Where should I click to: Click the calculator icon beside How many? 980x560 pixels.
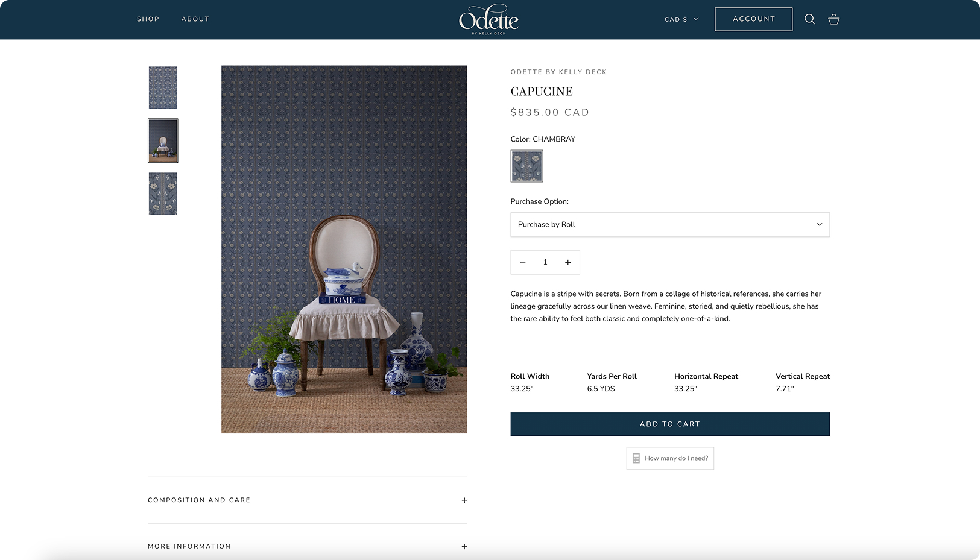click(636, 458)
